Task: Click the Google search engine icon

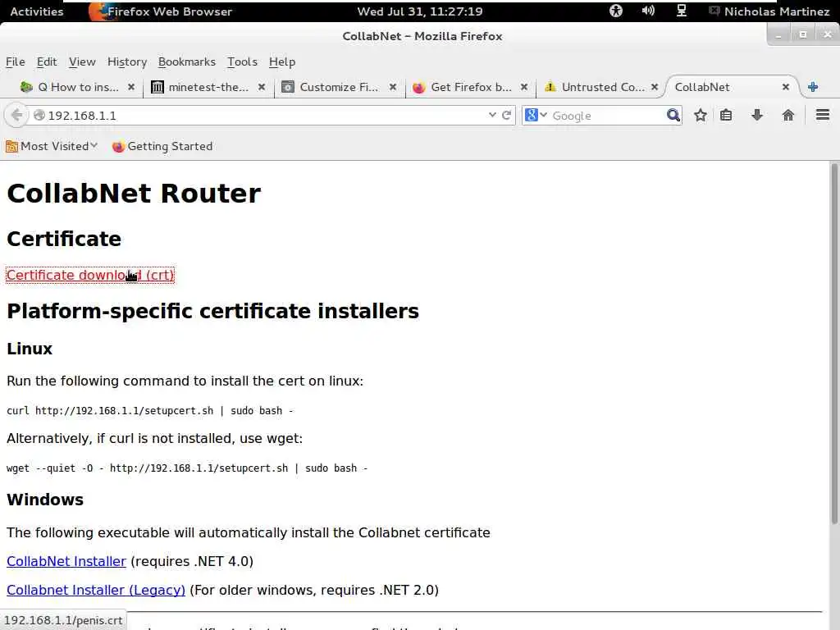Action: coord(532,115)
